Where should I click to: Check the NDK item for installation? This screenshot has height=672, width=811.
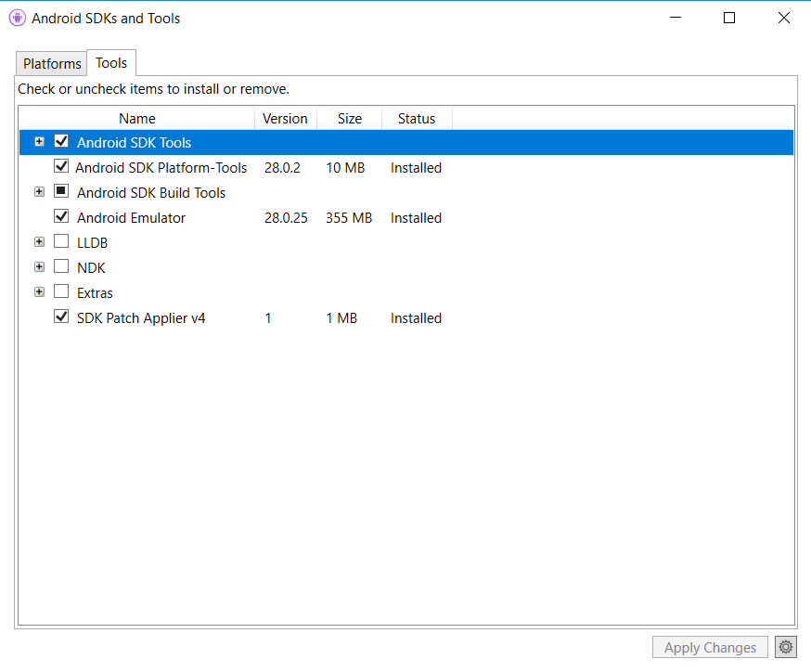(x=61, y=266)
